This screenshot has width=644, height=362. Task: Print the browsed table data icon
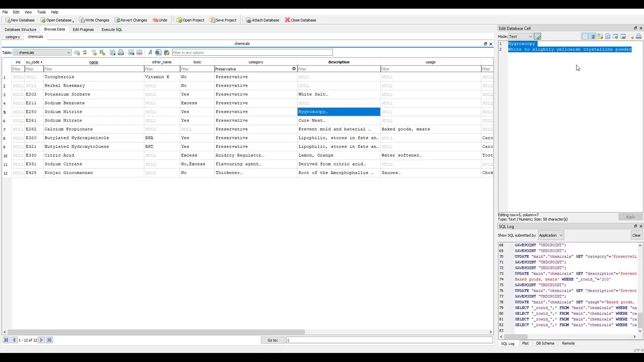click(121, 52)
